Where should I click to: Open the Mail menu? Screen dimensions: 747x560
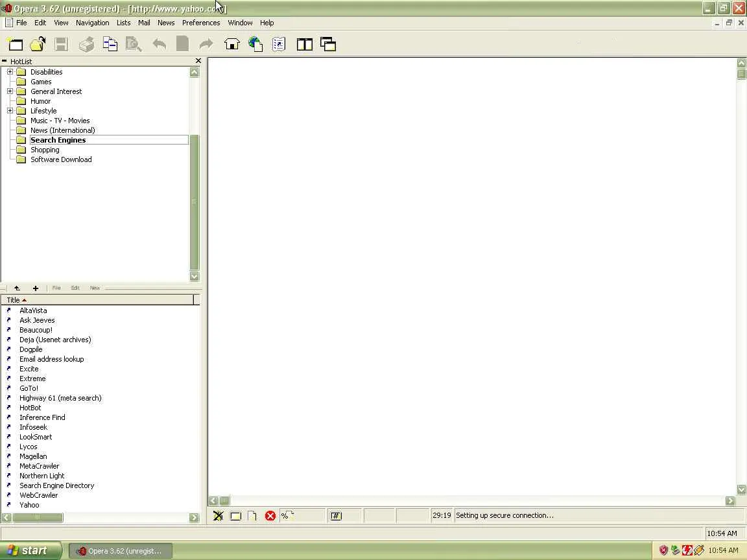(x=144, y=23)
